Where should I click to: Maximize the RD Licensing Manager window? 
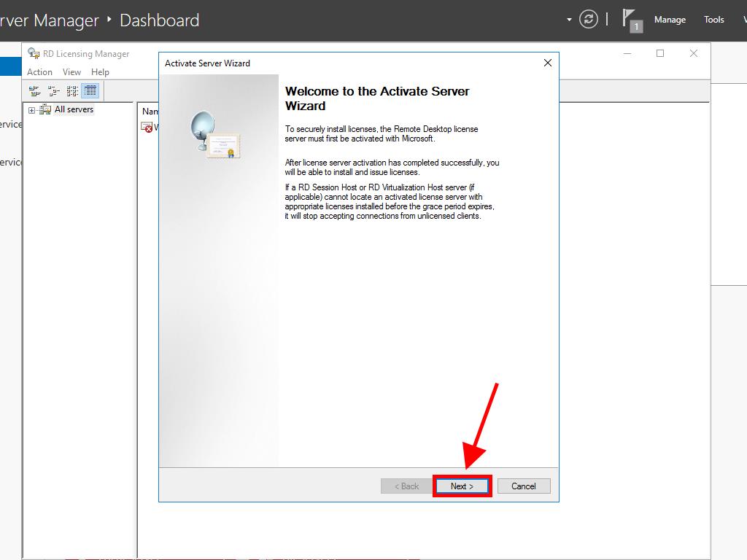point(660,53)
